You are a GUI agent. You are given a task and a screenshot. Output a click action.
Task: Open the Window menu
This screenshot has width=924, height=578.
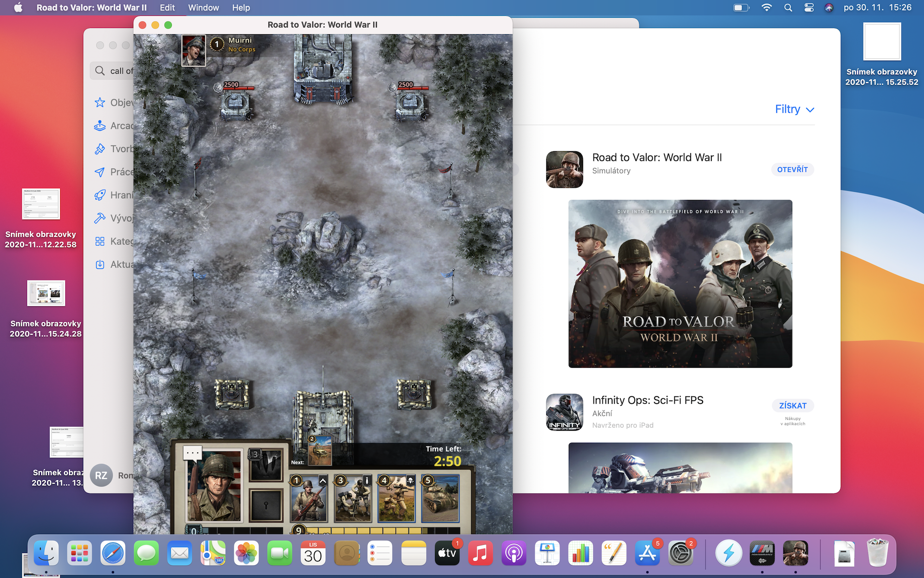203,8
